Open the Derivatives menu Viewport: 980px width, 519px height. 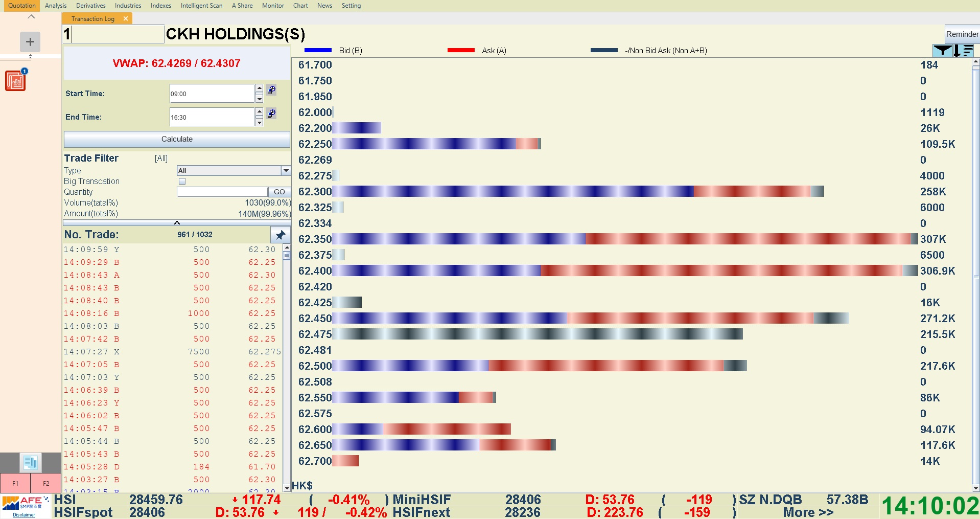(91, 6)
